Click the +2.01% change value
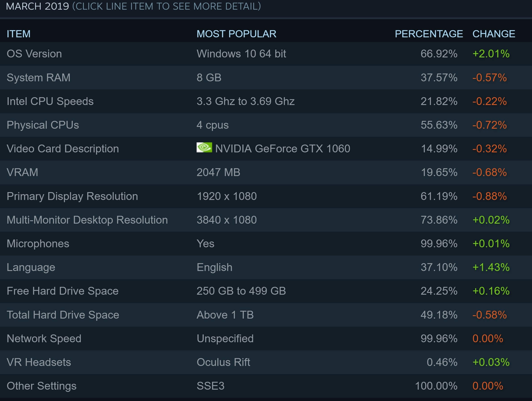This screenshot has height=401, width=532. tap(491, 54)
